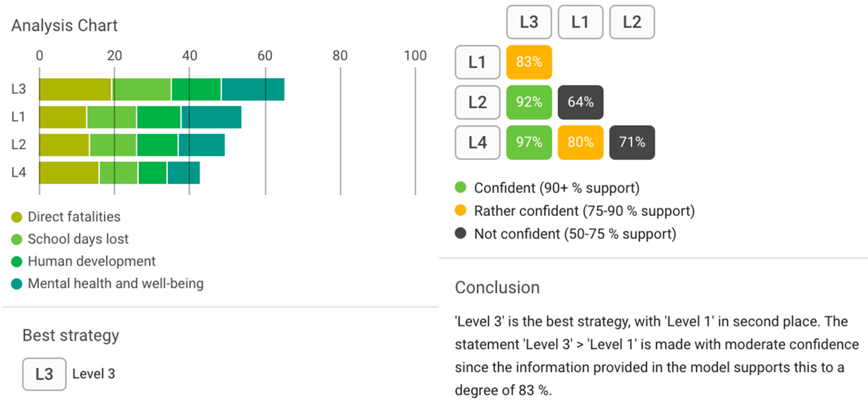The height and width of the screenshot is (403, 868).
Task: Click the orange 80% confidence cell
Action: [x=580, y=142]
